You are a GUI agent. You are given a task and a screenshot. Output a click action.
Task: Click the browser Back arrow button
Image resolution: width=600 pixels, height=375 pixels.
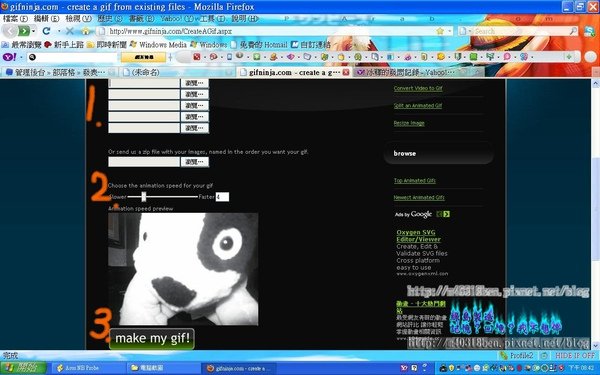pos(10,31)
